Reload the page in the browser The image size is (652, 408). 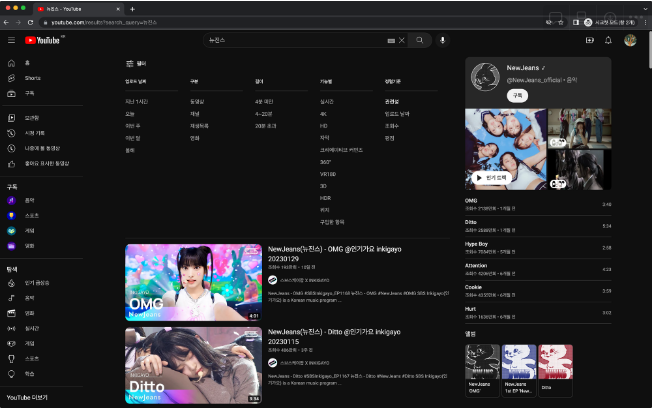[x=30, y=22]
